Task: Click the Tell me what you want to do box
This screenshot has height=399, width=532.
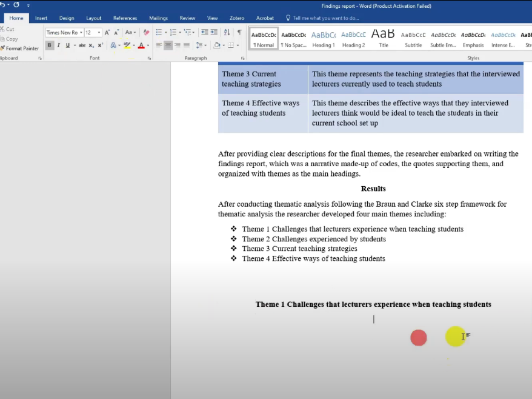Action: pyautogui.click(x=322, y=18)
